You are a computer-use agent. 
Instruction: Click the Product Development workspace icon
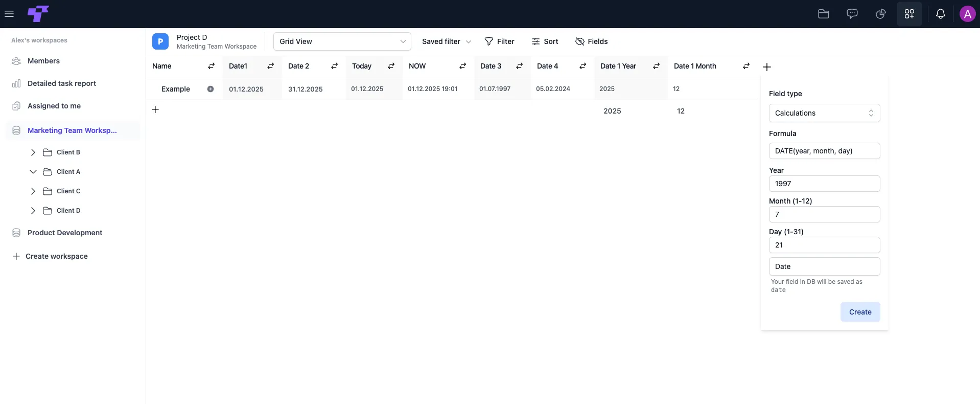click(x=16, y=233)
